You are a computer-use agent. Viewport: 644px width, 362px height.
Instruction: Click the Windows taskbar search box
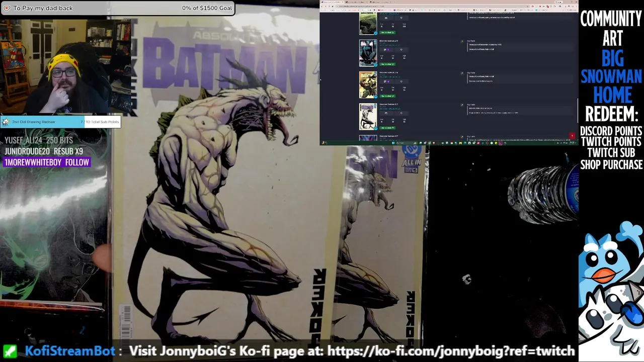pyautogui.click(x=408, y=143)
